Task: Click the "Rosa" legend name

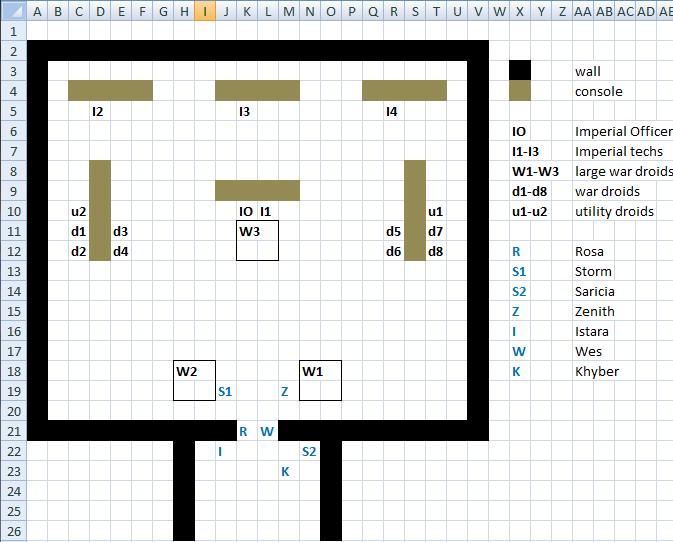Action: click(x=589, y=251)
